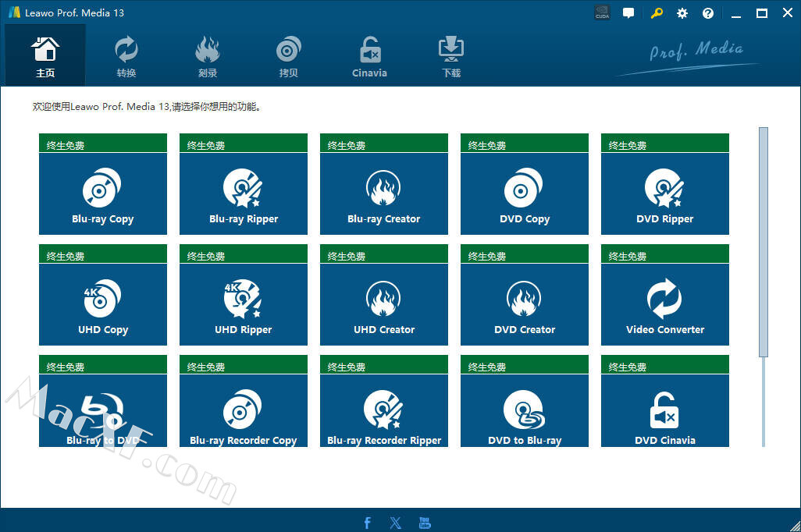Open the DVD Cinavia module
Viewport: 801px width, 532px height.
pyautogui.click(x=665, y=413)
